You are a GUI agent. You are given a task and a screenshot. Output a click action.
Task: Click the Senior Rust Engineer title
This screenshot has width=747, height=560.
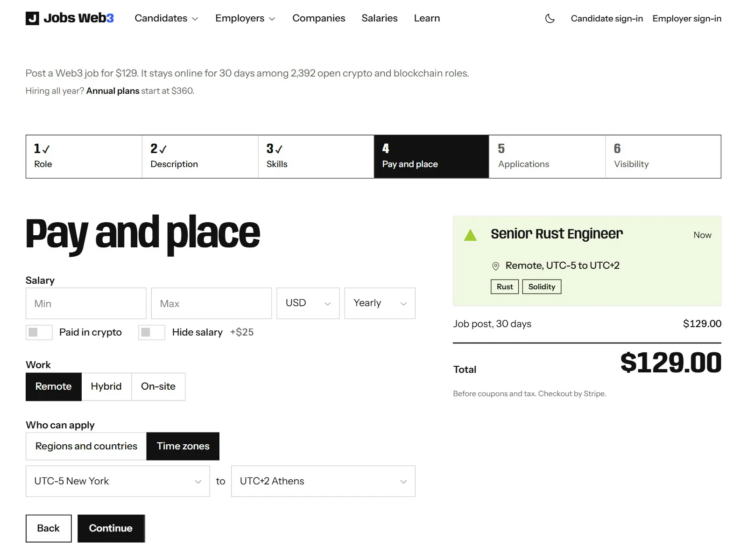point(557,234)
